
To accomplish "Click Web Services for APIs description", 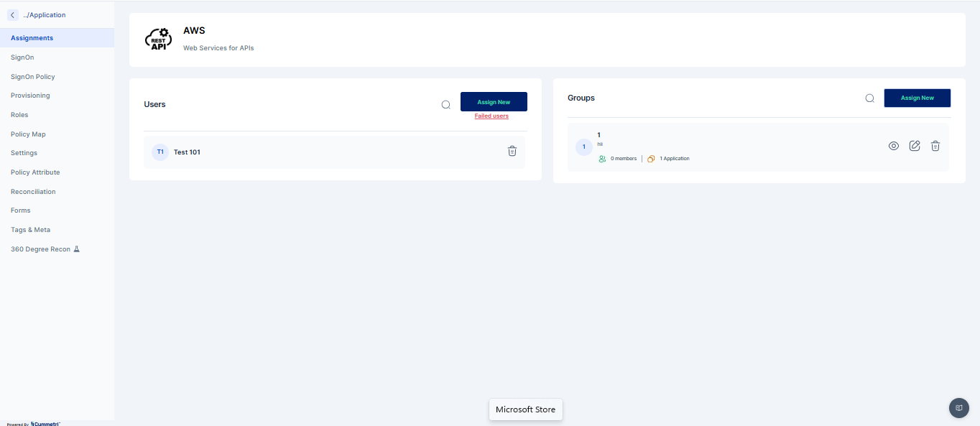I will [218, 48].
